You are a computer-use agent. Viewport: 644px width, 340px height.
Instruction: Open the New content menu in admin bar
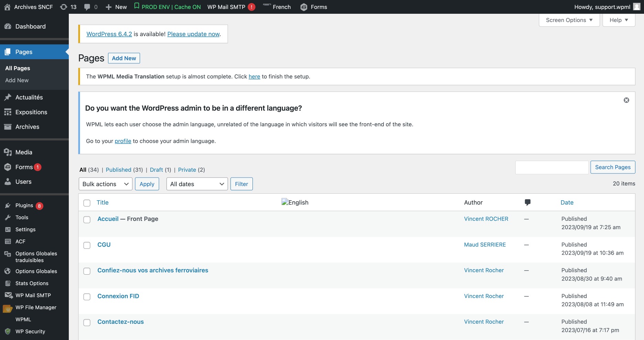[x=116, y=7]
